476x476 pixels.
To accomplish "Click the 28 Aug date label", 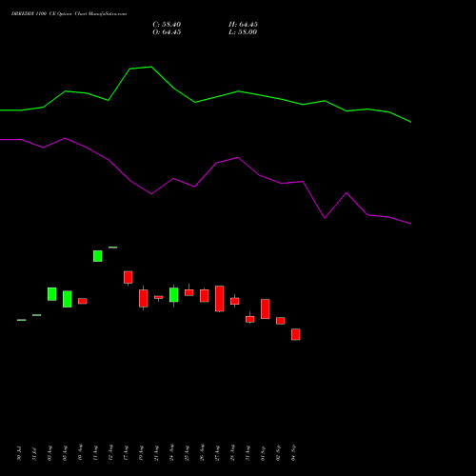I will pyautogui.click(x=232, y=452).
